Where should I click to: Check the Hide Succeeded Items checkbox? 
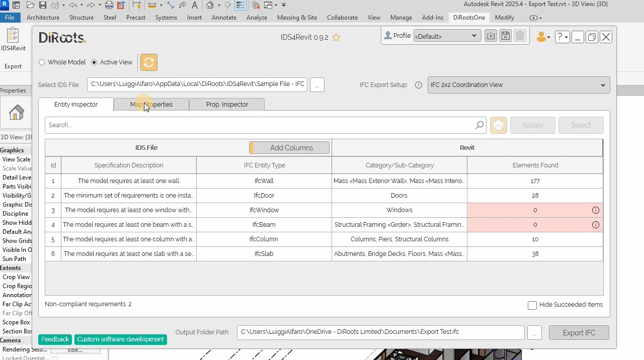tap(532, 305)
